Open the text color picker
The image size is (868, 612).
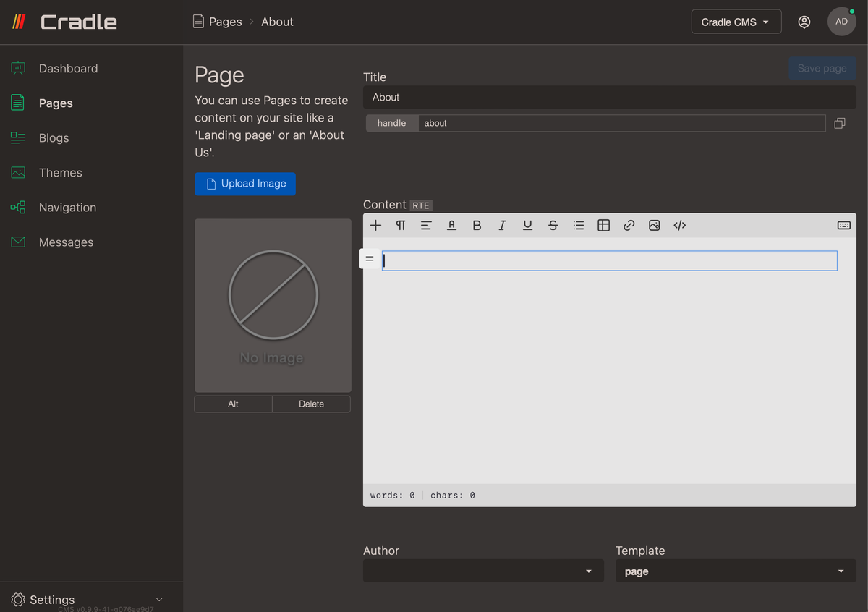tap(451, 225)
